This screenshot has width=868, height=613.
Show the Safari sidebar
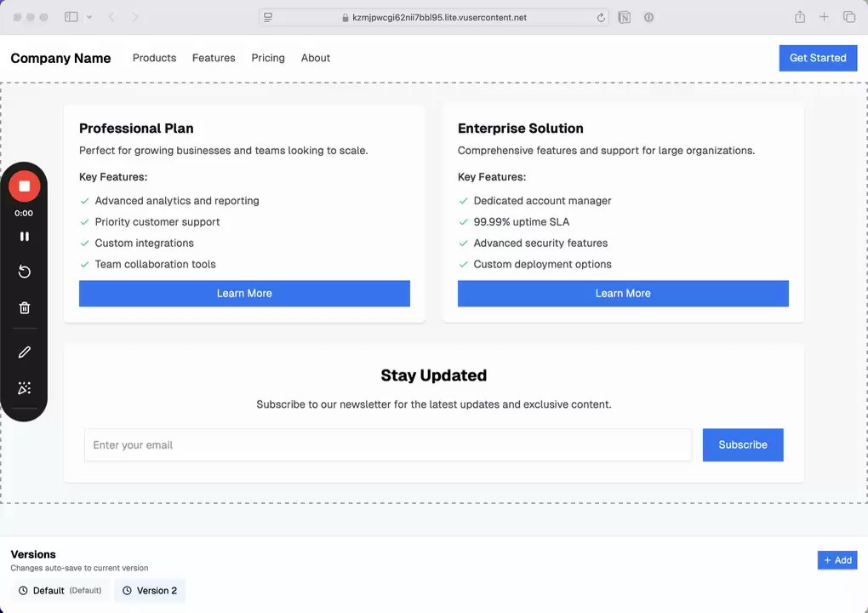pyautogui.click(x=71, y=17)
